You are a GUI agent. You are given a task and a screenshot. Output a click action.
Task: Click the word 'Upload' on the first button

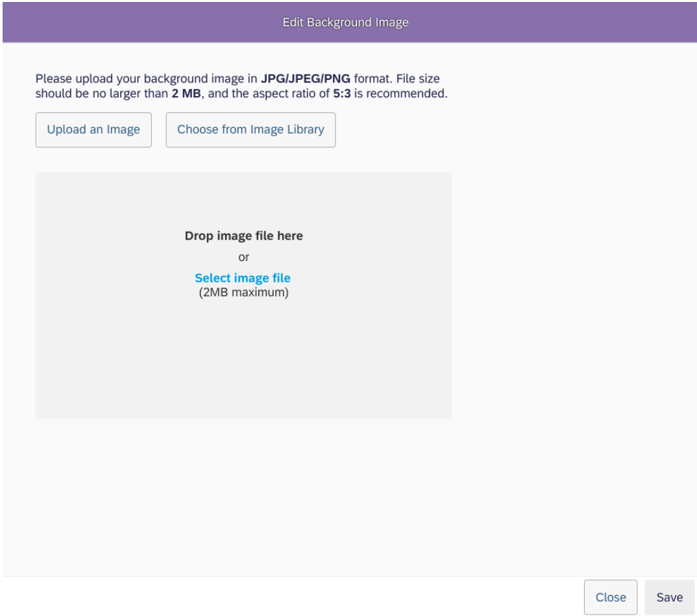[66, 130]
